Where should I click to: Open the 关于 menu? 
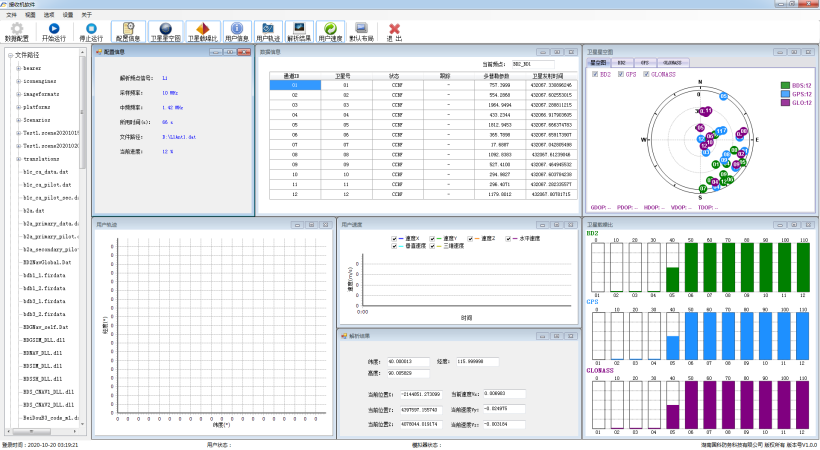pos(86,15)
